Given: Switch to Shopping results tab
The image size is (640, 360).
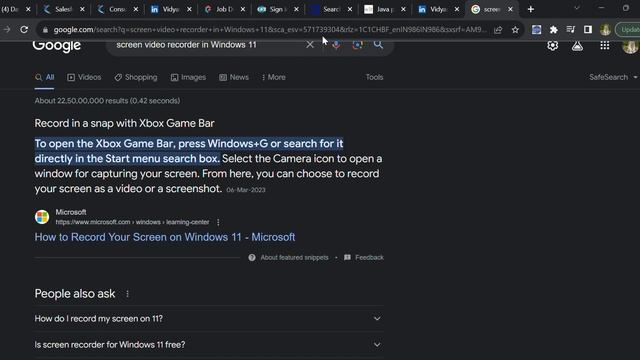Looking at the screenshot, I should [136, 77].
